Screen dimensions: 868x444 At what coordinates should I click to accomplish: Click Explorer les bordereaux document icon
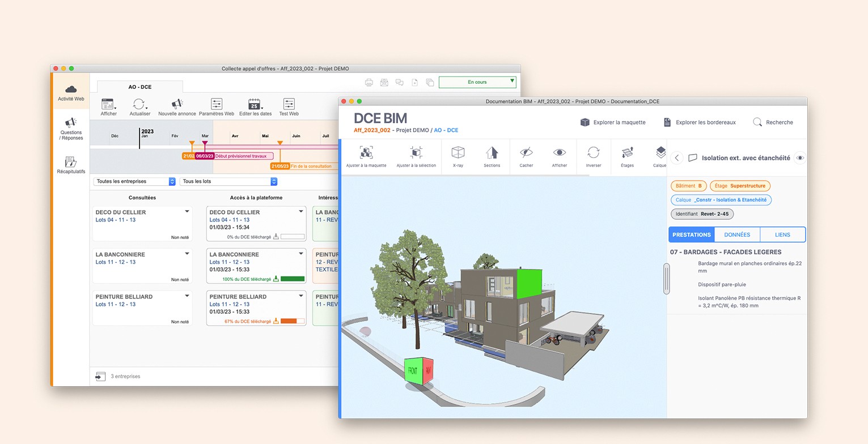point(667,122)
